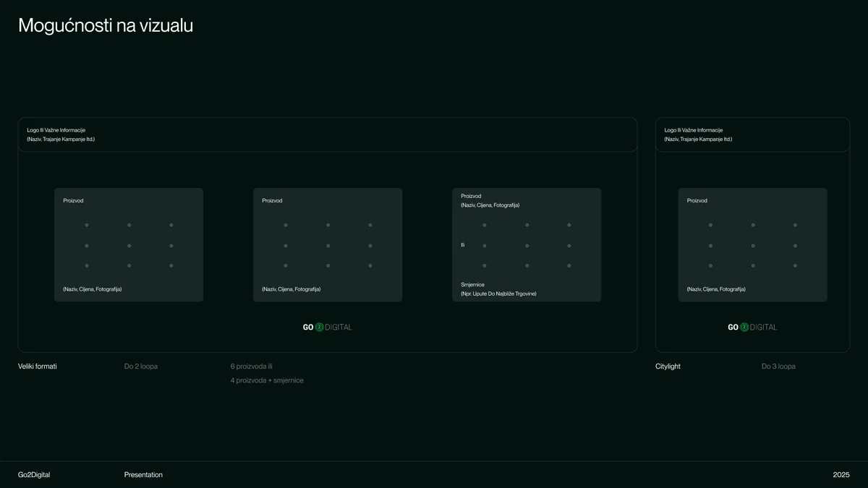Click the Veliki formati label
Screen dimensions: 868x488
(x=38, y=367)
